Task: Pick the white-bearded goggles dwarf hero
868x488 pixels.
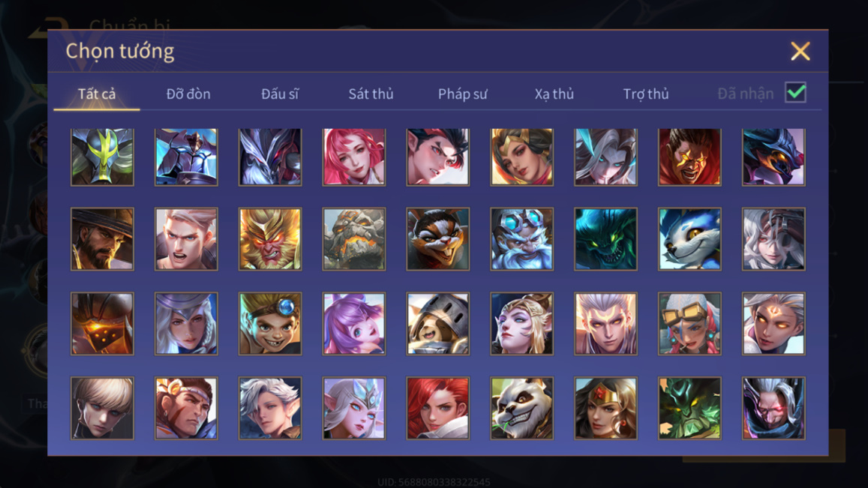Action: [x=521, y=239]
